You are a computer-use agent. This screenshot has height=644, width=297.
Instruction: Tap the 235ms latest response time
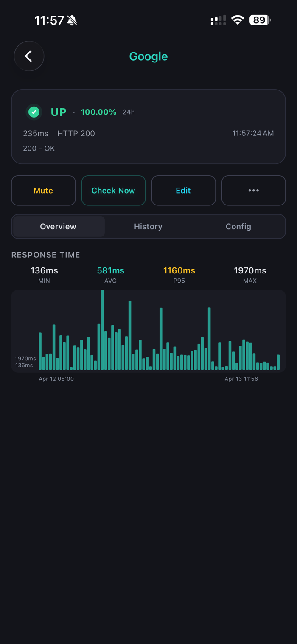pyautogui.click(x=36, y=133)
